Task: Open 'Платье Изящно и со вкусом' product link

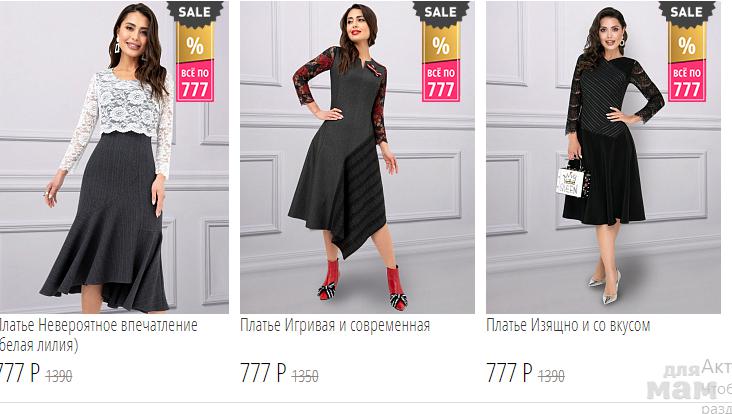Action: point(568,325)
